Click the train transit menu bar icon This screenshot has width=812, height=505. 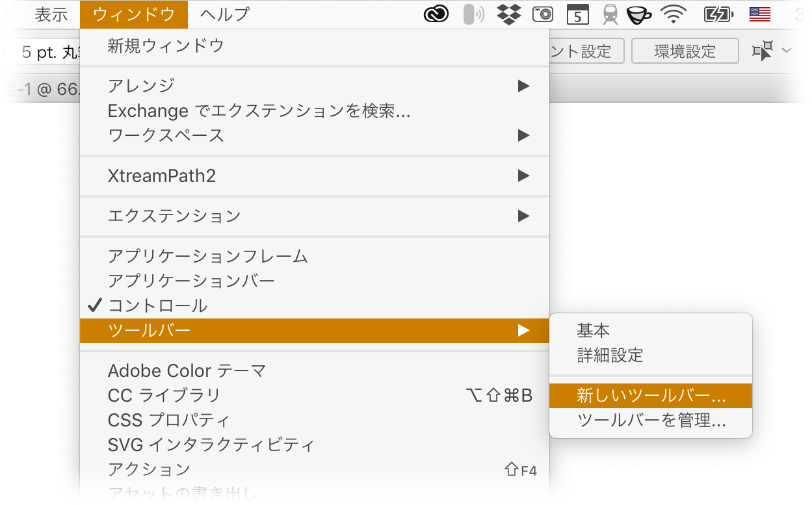tap(610, 14)
